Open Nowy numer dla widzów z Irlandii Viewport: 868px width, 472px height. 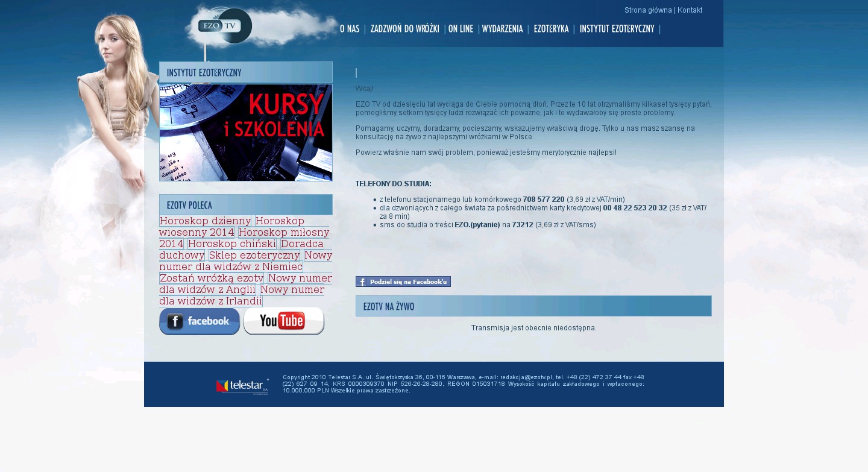point(210,301)
